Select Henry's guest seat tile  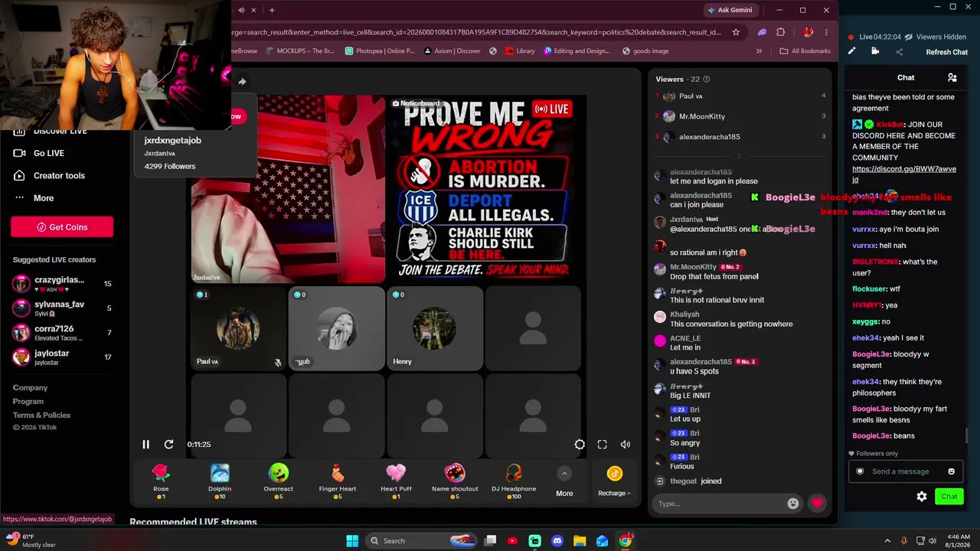point(435,329)
